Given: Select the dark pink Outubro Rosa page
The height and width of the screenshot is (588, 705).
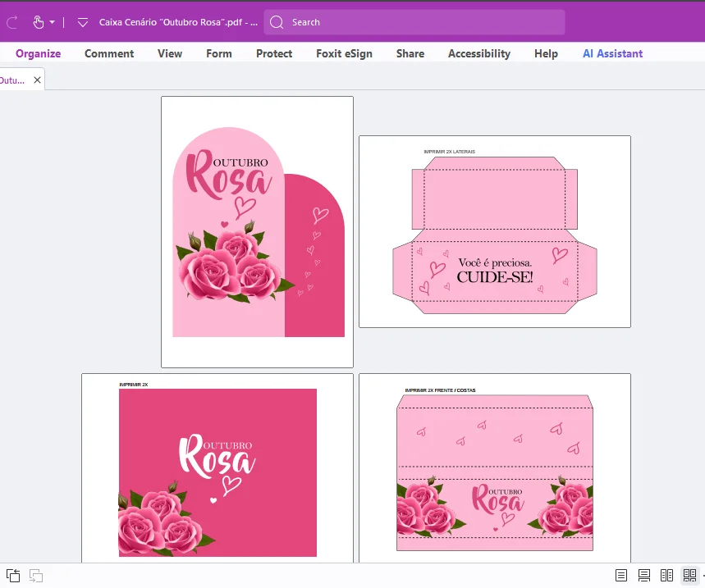Looking at the screenshot, I should click(x=217, y=467).
